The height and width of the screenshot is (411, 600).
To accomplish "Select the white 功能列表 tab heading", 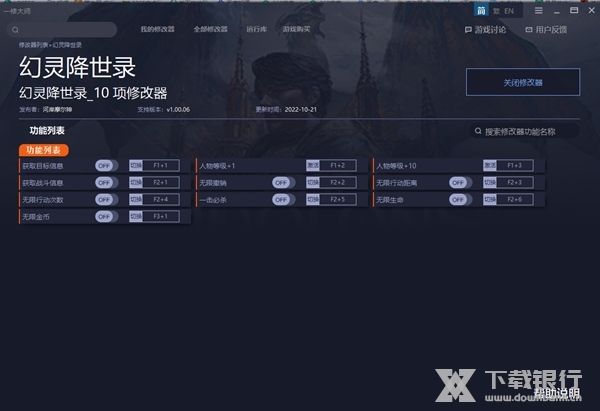I will pyautogui.click(x=47, y=130).
